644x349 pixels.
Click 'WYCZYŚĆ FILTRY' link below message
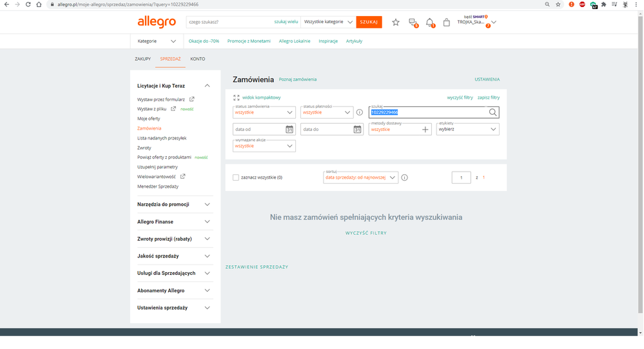(366, 233)
